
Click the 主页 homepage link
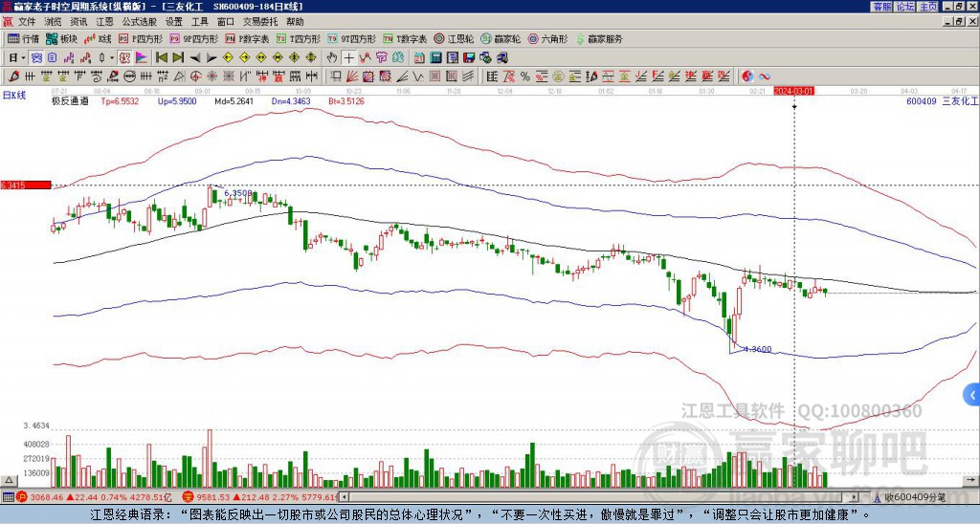(x=928, y=7)
